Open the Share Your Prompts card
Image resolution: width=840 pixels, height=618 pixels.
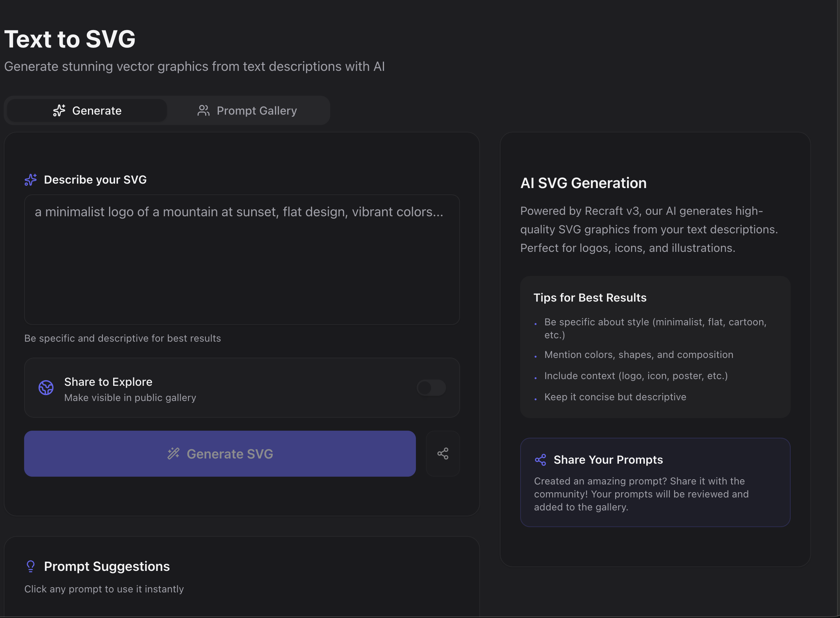click(x=655, y=483)
